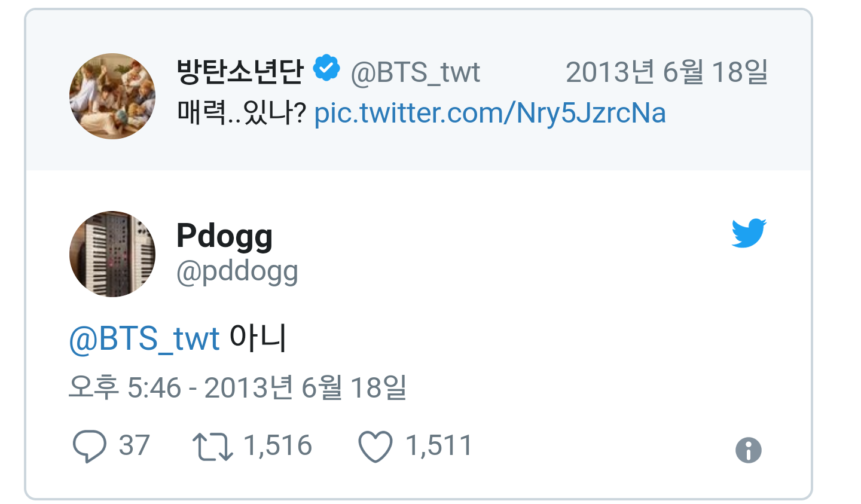Click the retweet count 1,516
The width and height of the screenshot is (861, 504).
[278, 445]
